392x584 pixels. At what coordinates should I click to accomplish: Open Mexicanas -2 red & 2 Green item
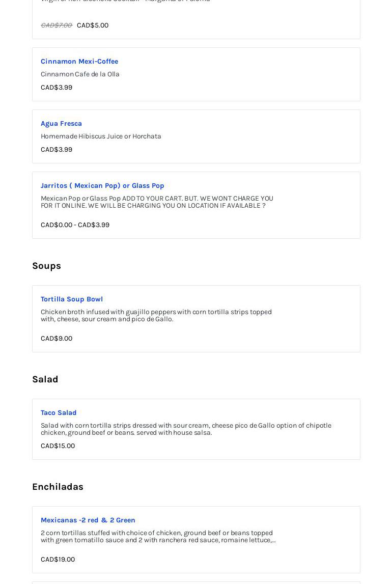[88, 520]
